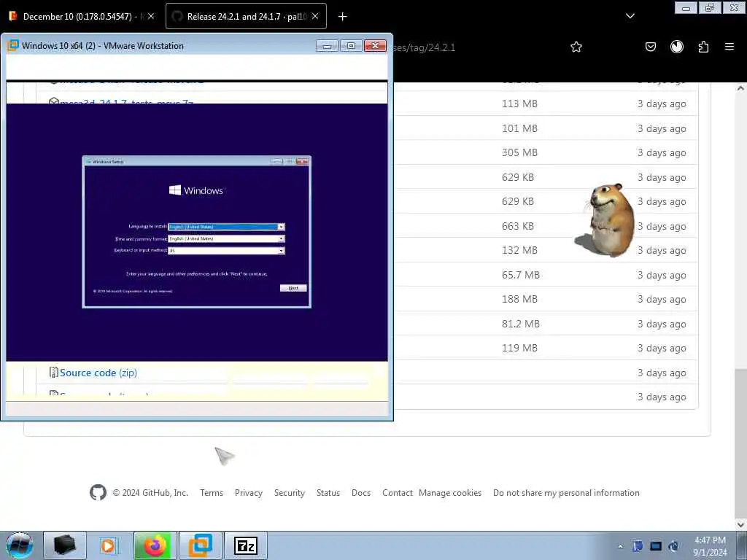The image size is (747, 560).
Task: Click the Source code zip file icon
Action: tap(54, 373)
